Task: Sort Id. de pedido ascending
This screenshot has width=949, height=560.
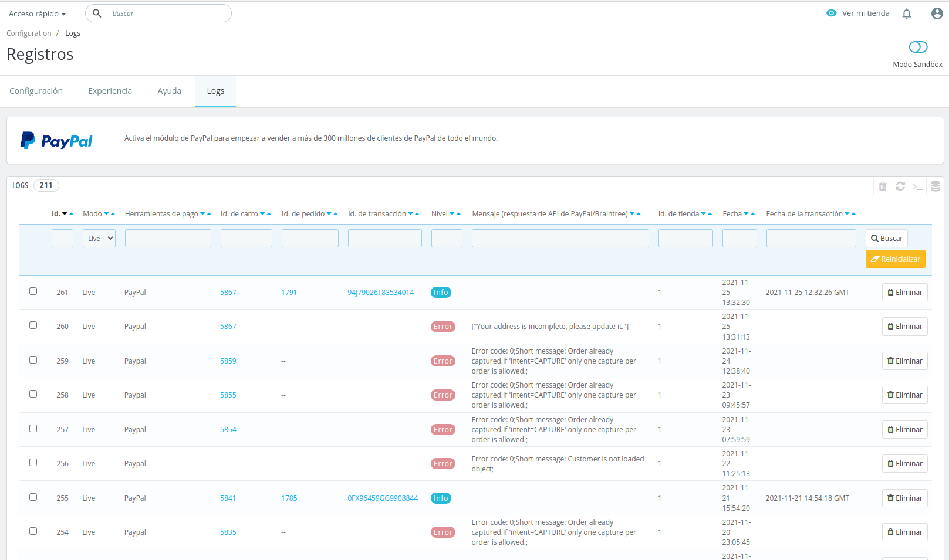Action: point(336,214)
